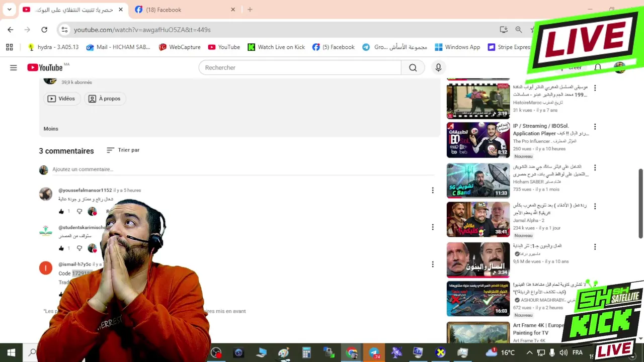Viewport: 644px width, 362px height.
Task: Open YouTube notifications bell
Action: 598,67
